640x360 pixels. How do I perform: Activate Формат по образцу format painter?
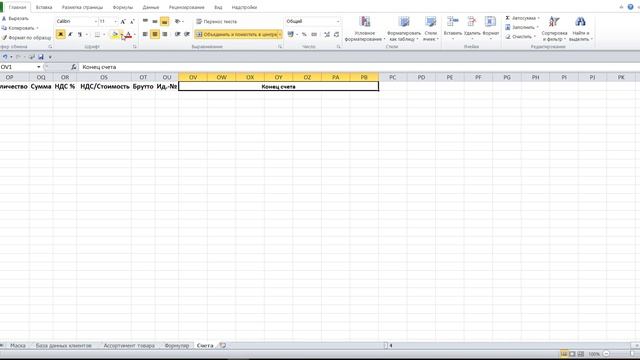pos(26,38)
